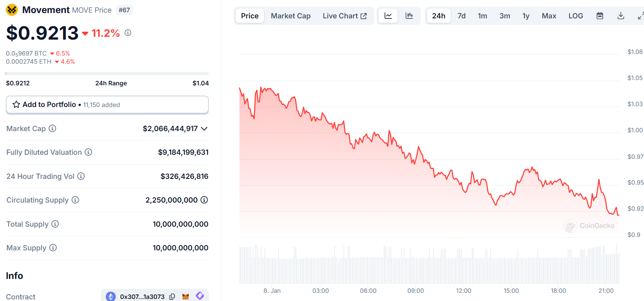Click the star icon in Add to Portfolio
The height and width of the screenshot is (301, 644).
16,105
